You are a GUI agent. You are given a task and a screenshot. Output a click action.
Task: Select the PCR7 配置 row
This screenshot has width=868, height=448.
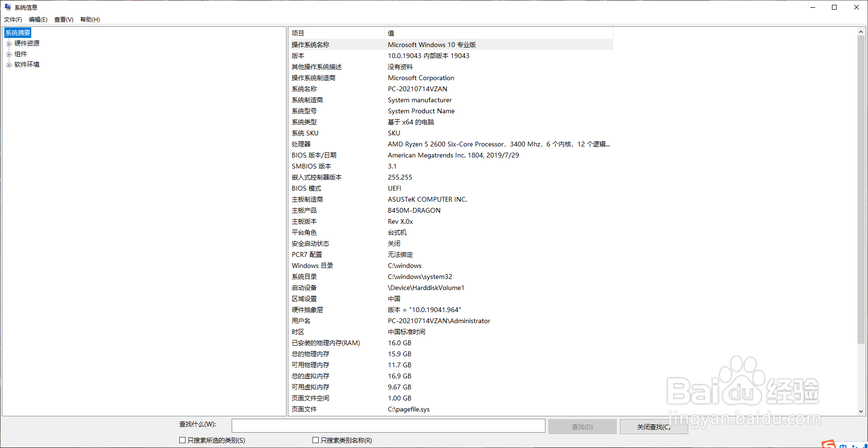click(451, 254)
